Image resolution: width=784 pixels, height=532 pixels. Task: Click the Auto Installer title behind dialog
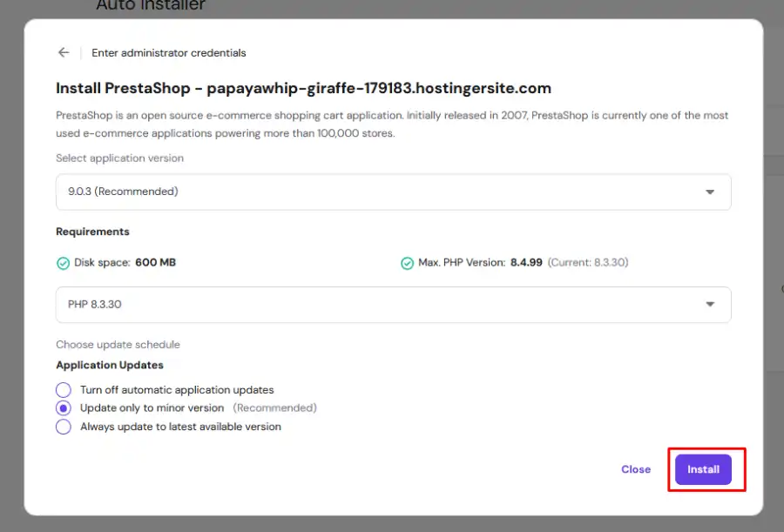tap(151, 5)
